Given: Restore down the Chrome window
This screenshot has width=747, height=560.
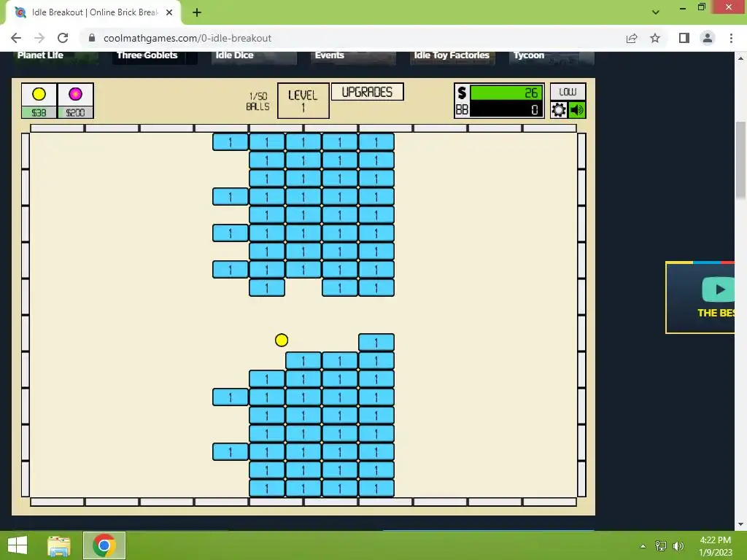Looking at the screenshot, I should tap(702, 7).
